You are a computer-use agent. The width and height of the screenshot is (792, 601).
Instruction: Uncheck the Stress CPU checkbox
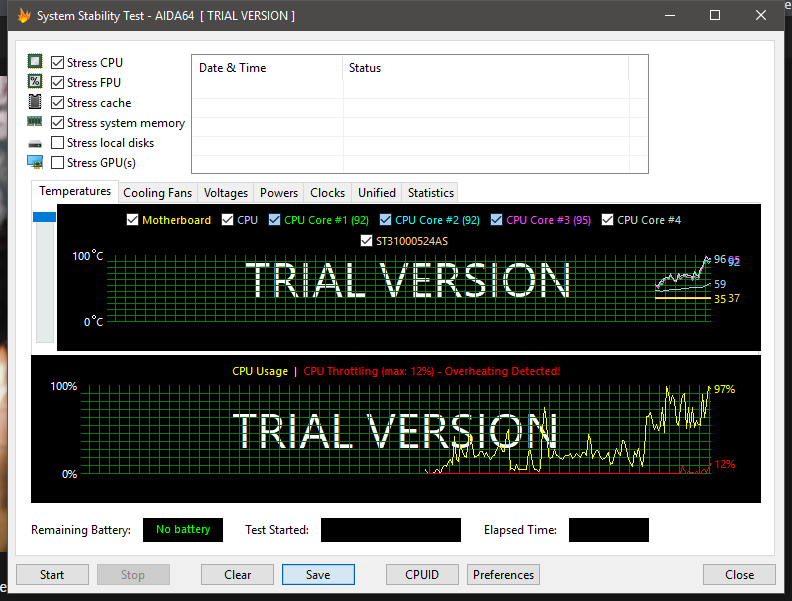(x=58, y=63)
